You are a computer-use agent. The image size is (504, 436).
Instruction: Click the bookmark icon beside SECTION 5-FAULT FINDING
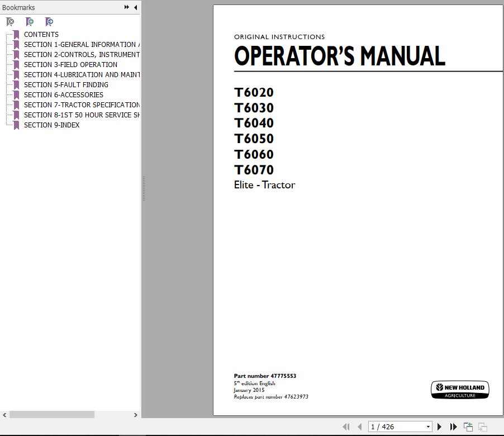pos(16,85)
